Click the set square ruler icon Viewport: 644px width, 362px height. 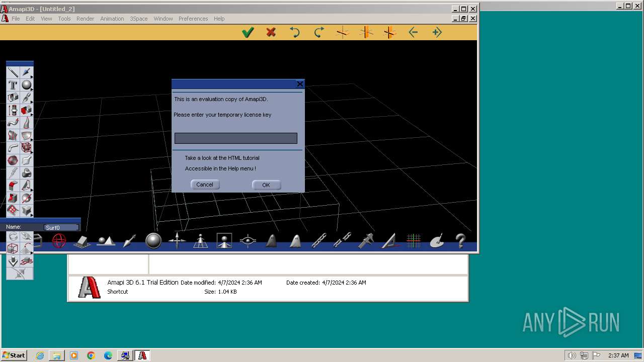pos(390,241)
